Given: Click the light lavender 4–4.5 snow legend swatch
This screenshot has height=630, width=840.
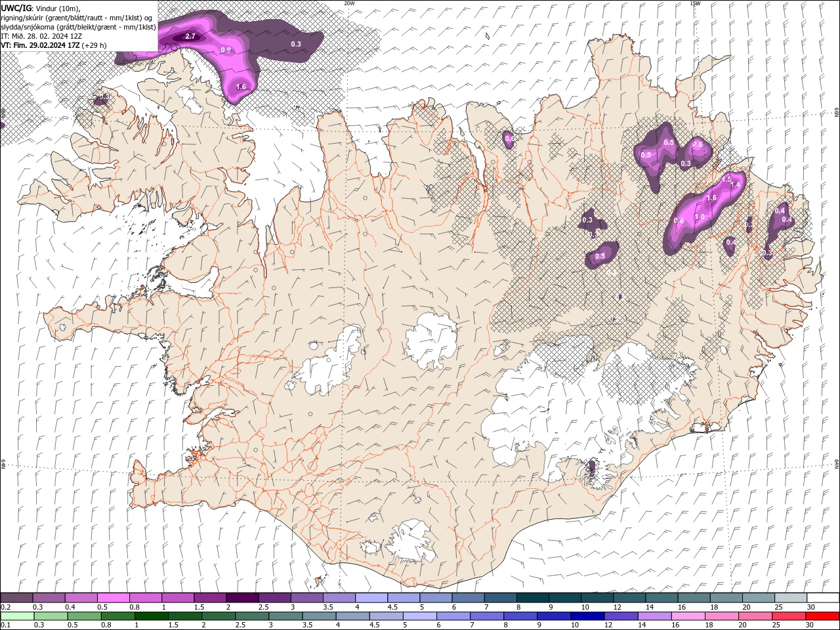Looking at the screenshot, I should point(370,598).
